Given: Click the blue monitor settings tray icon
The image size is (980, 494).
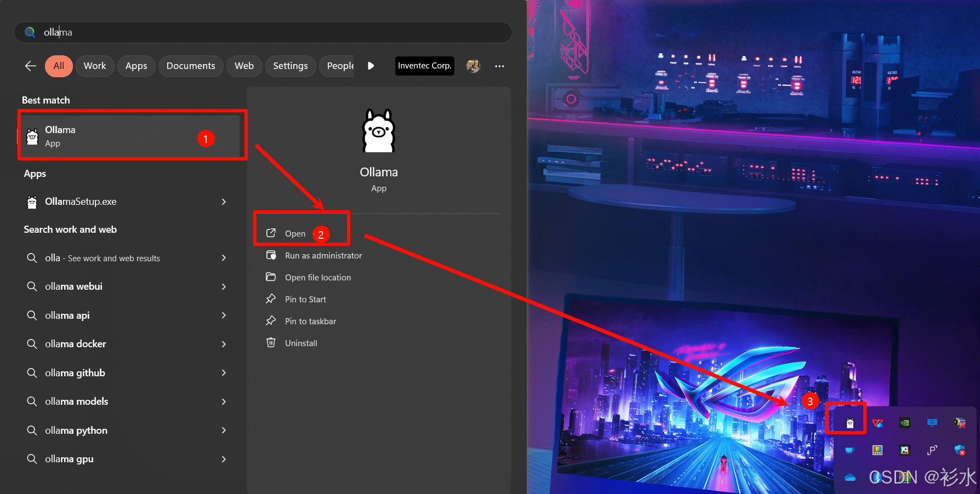Looking at the screenshot, I should tap(932, 423).
